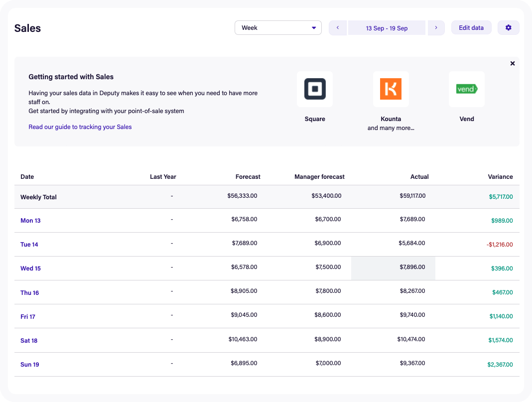Open Thu 16 sales details
The width and height of the screenshot is (532, 402).
click(29, 293)
